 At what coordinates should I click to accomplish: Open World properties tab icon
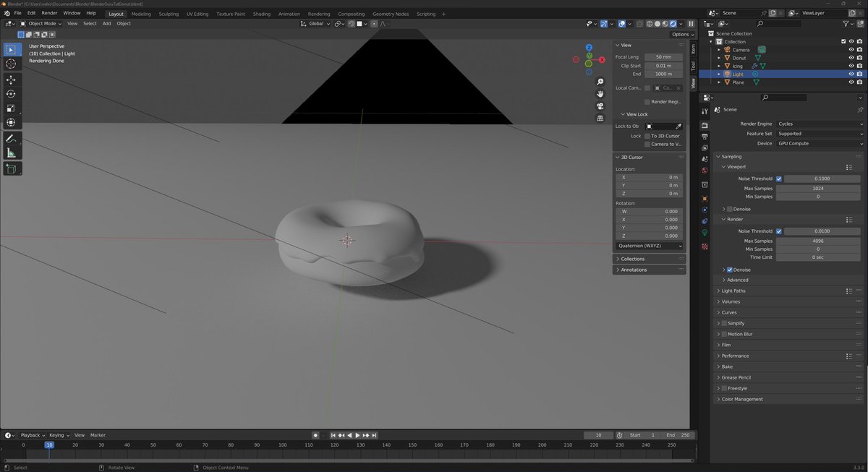click(705, 171)
